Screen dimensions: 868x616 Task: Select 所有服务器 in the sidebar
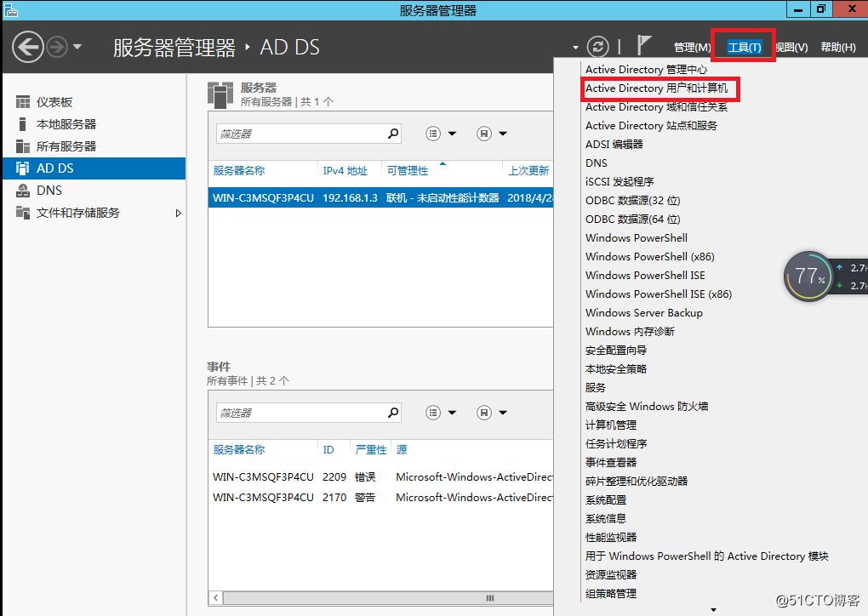[94, 146]
